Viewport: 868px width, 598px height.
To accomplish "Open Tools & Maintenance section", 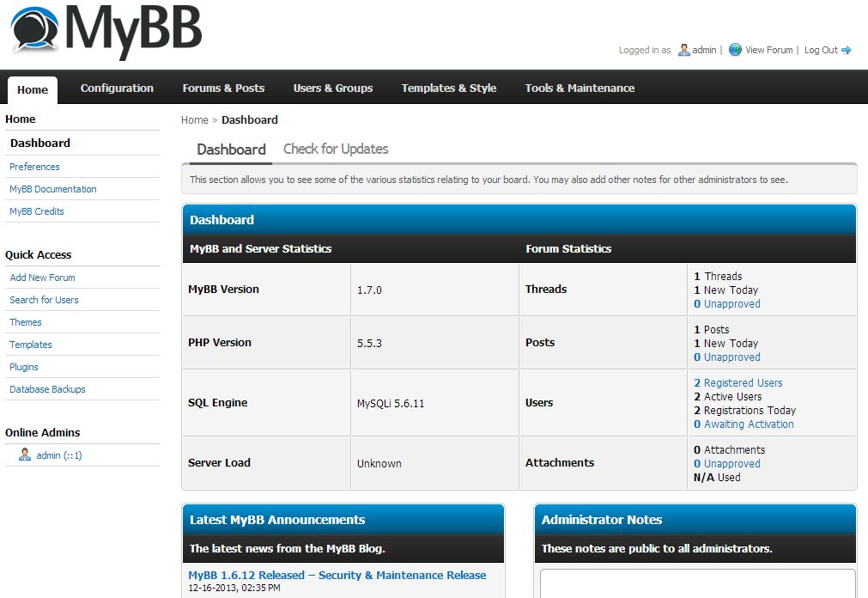I will pyautogui.click(x=580, y=88).
